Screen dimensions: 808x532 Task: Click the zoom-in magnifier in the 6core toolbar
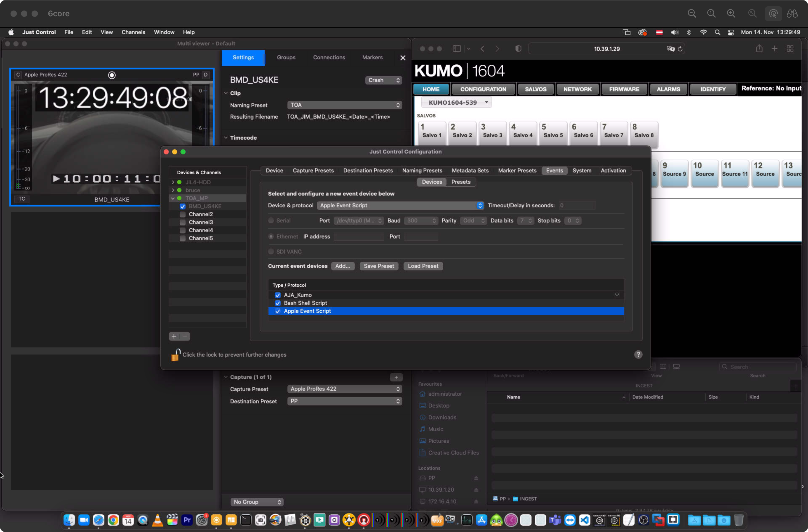[731, 14]
